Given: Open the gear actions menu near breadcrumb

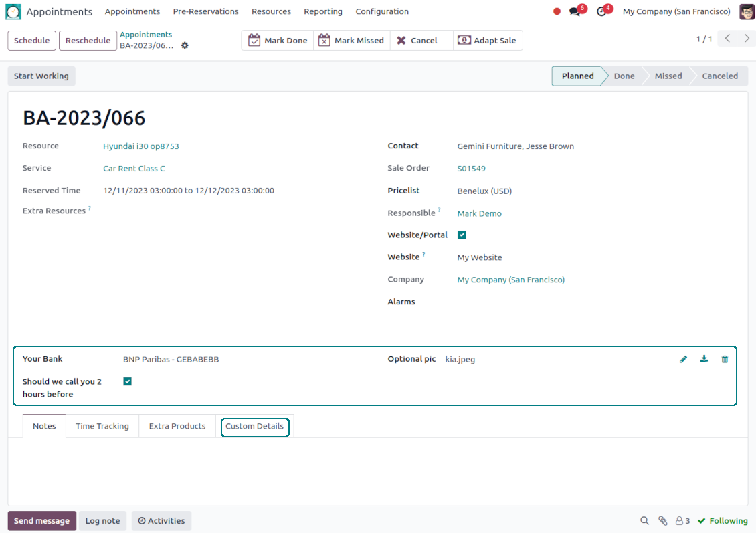Looking at the screenshot, I should pyautogui.click(x=185, y=45).
